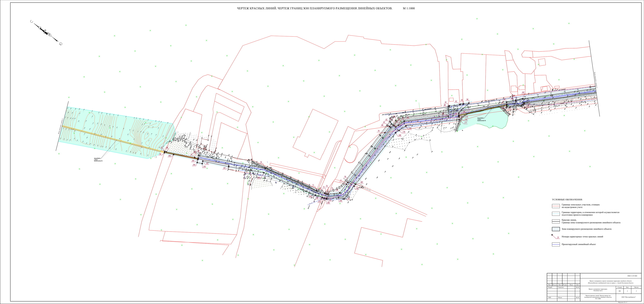Click document code 1908/13-107-ППТ in title block

[632, 276]
